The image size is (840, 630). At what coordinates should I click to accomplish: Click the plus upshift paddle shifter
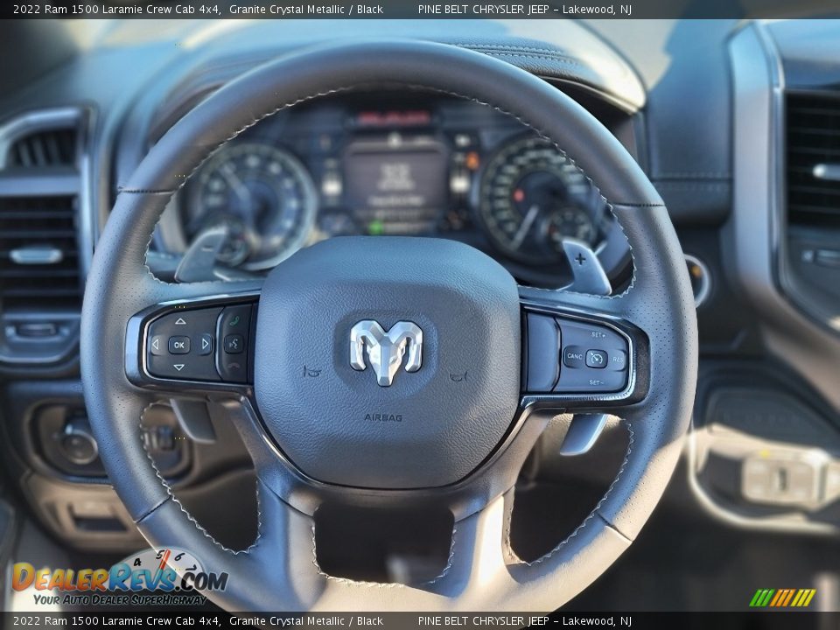(x=585, y=266)
